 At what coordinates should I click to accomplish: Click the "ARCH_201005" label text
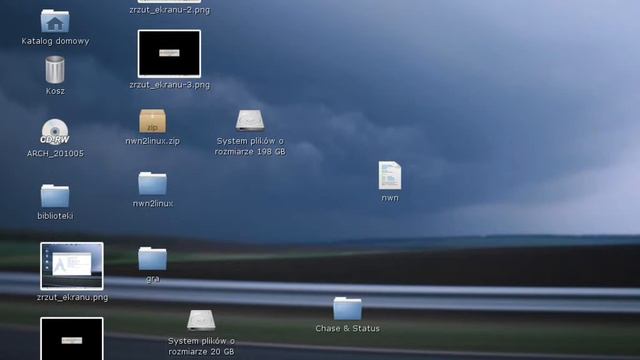[x=55, y=153]
